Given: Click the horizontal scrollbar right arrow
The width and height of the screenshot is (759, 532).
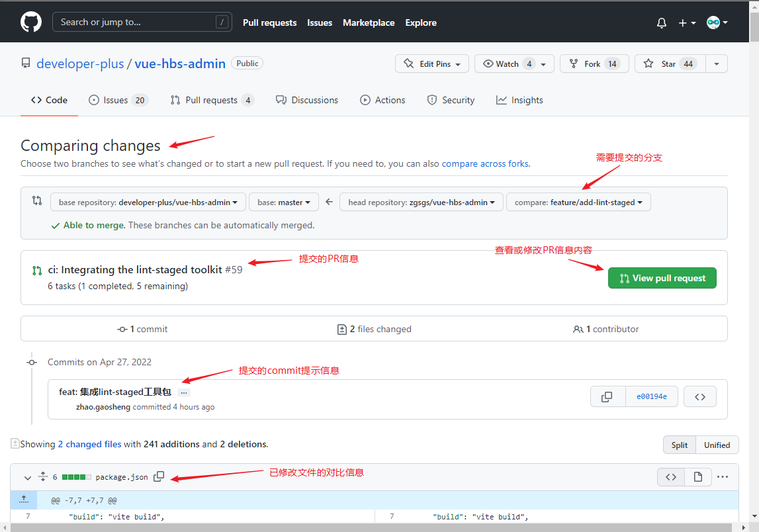Looking at the screenshot, I should 744,527.
